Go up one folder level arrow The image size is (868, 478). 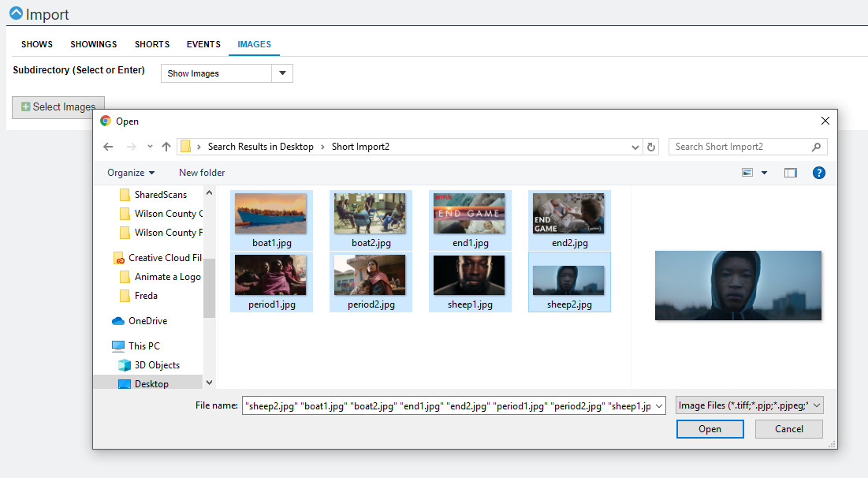click(x=166, y=147)
